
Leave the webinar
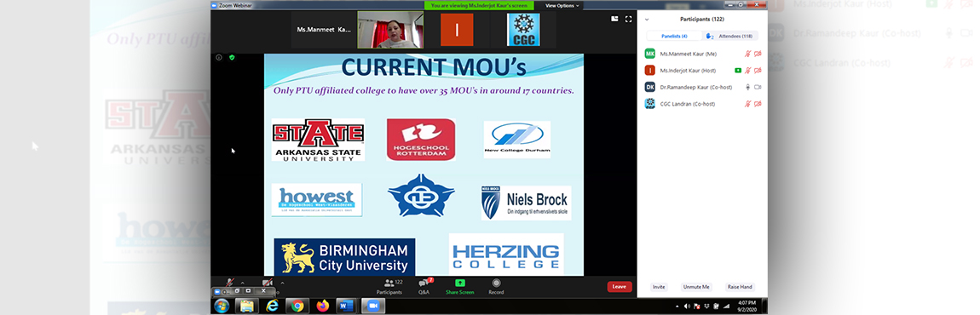[619, 287]
